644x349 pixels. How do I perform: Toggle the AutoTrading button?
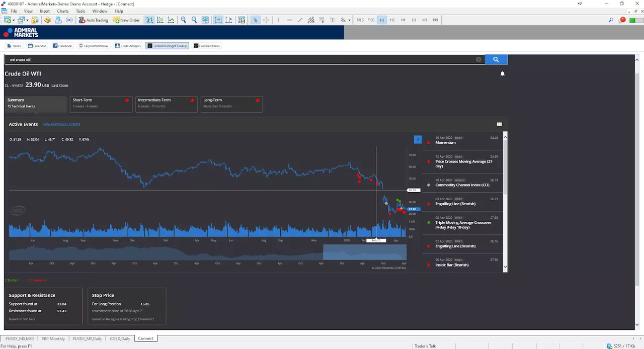(x=94, y=20)
